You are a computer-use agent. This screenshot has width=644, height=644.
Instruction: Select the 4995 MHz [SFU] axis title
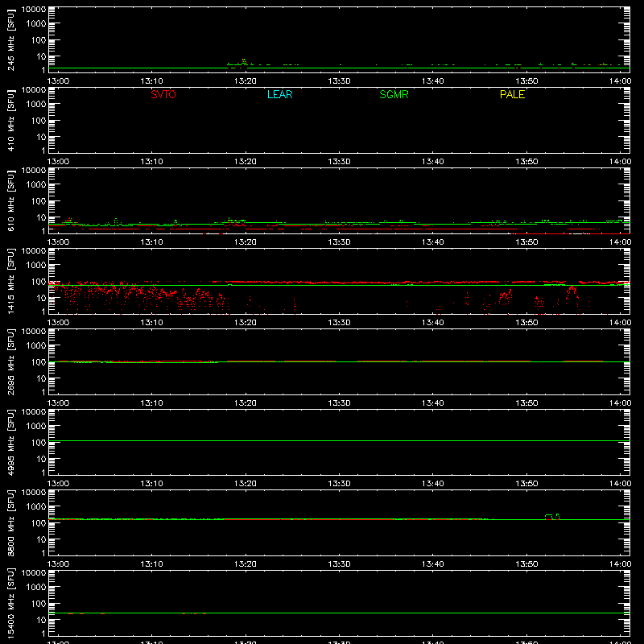[x=10, y=442]
